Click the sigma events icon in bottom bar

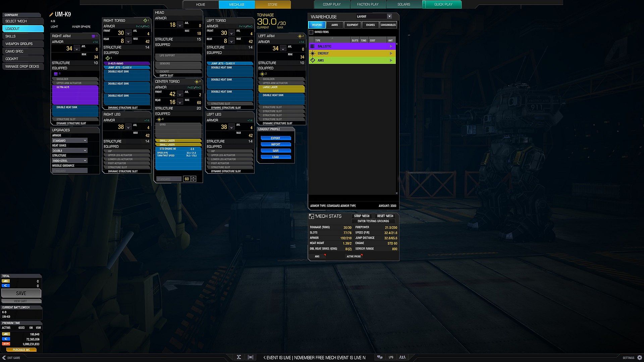pos(239,357)
